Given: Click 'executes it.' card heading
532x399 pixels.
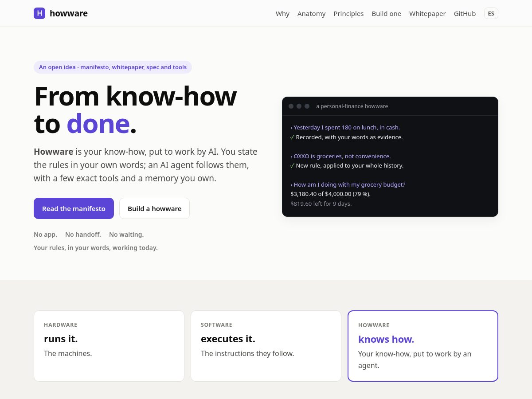Looking at the screenshot, I should click(228, 339).
